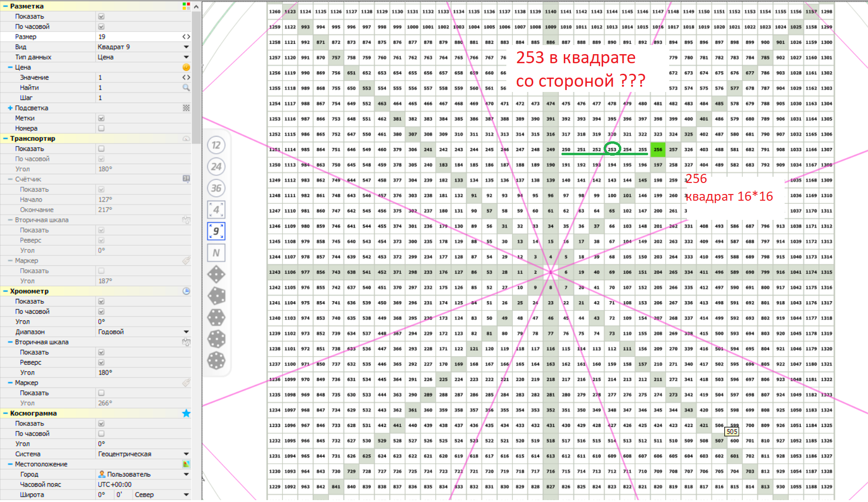Select the circle 24 layout icon
The width and height of the screenshot is (868, 502).
tap(216, 167)
